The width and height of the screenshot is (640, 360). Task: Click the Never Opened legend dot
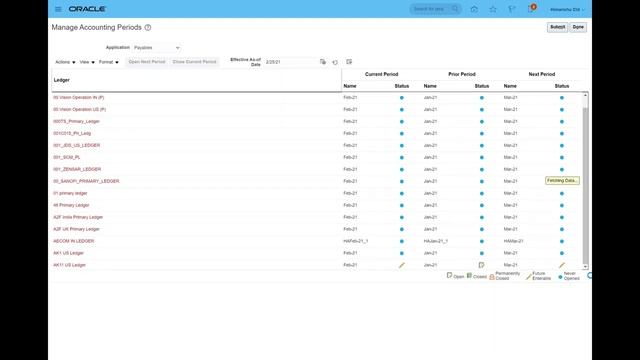[560, 277]
